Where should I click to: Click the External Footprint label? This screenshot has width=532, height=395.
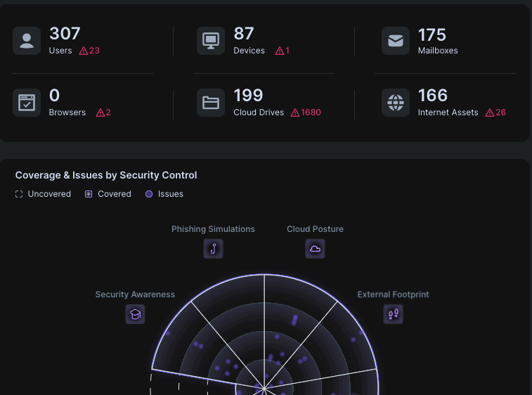click(x=394, y=294)
